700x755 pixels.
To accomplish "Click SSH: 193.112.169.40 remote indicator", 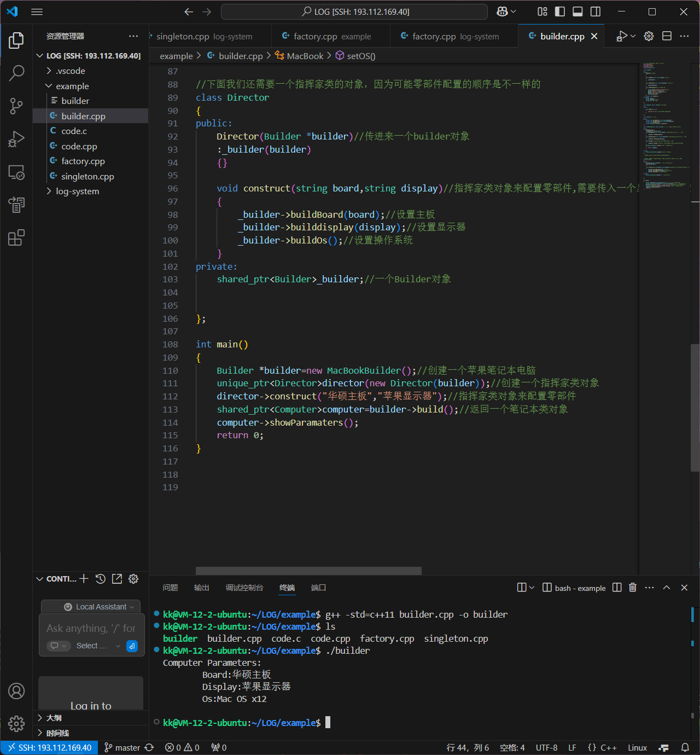I will pos(49,748).
